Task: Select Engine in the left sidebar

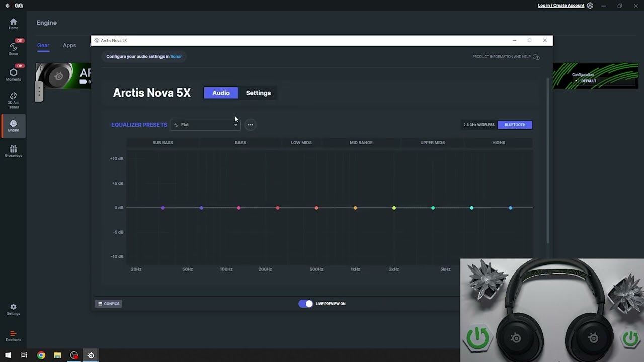Action: point(13,126)
